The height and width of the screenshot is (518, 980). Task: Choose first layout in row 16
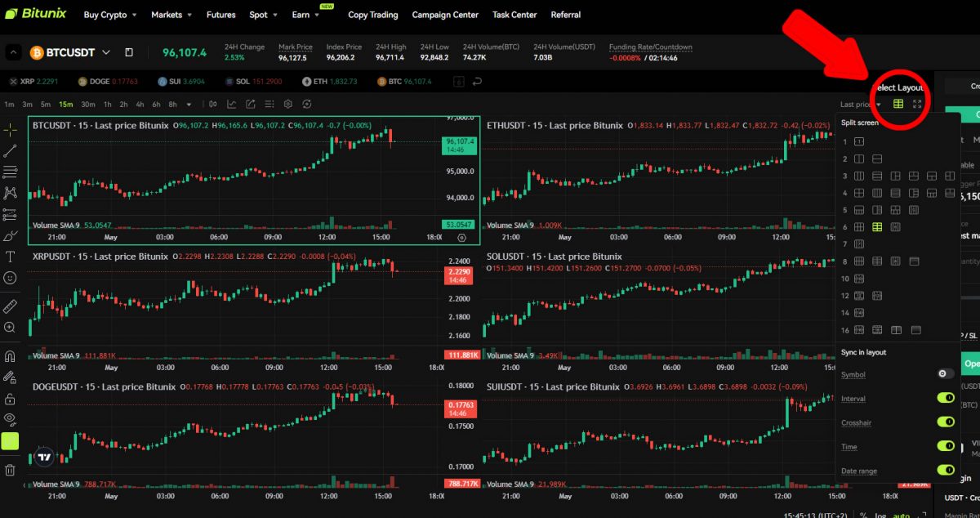tap(859, 330)
